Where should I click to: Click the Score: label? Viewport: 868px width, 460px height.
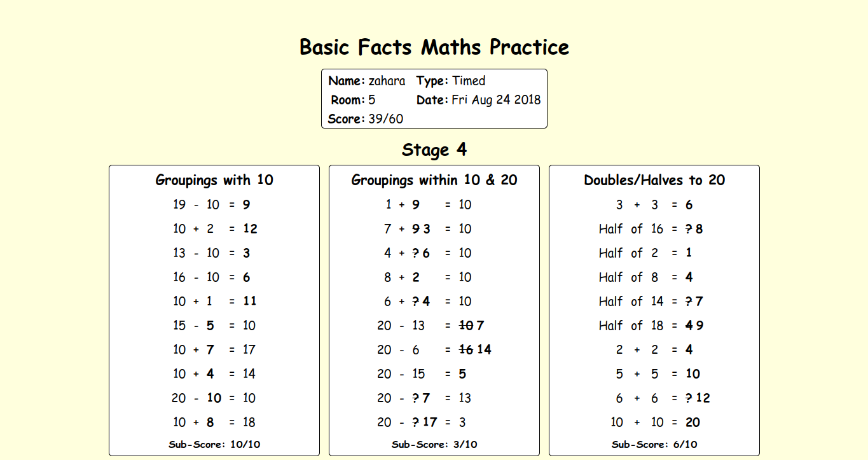(x=347, y=119)
